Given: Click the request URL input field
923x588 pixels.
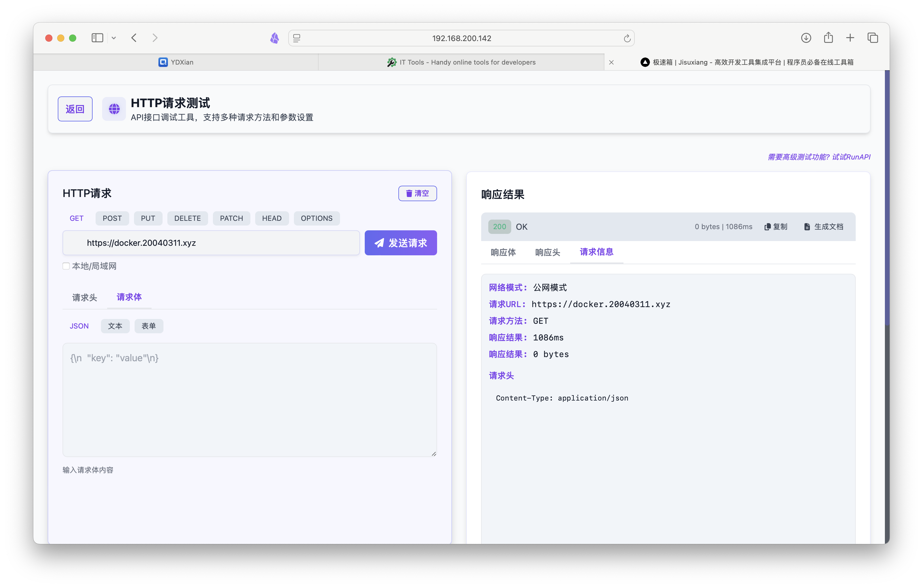Looking at the screenshot, I should coord(211,243).
